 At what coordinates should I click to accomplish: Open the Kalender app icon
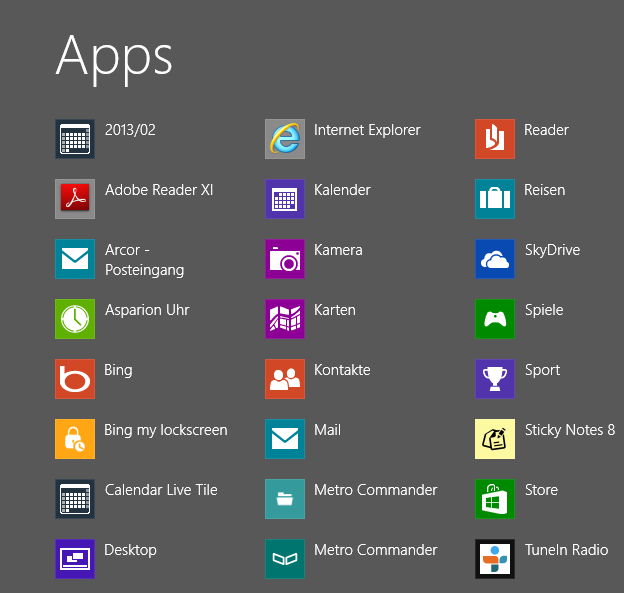[285, 199]
